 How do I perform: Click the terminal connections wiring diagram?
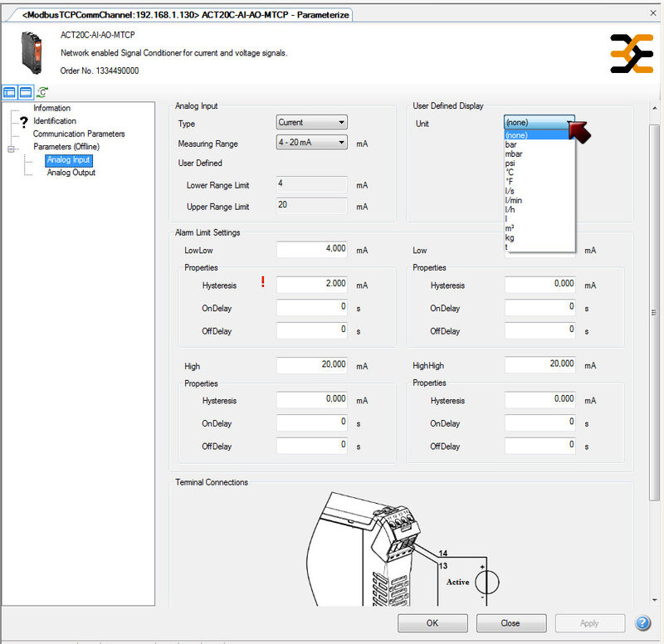tap(403, 549)
